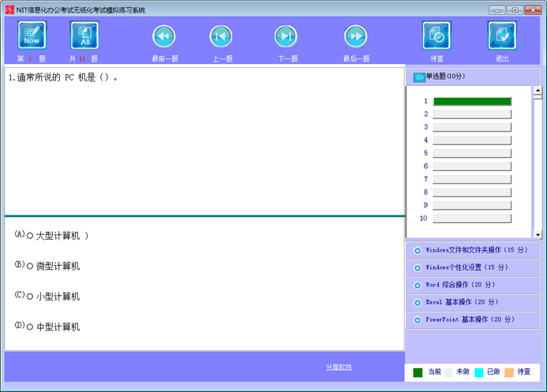Click the app logo in title bar
Viewport: 547px width, 392px height.
pyautogui.click(x=9, y=9)
